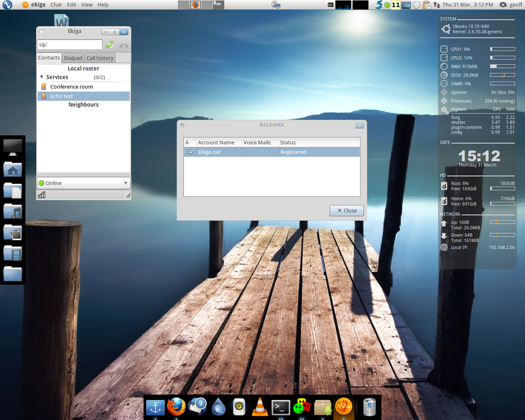This screenshot has width=525, height=420.
Task: Launch VLC traffic cone icon in the dock
Action: click(260, 407)
